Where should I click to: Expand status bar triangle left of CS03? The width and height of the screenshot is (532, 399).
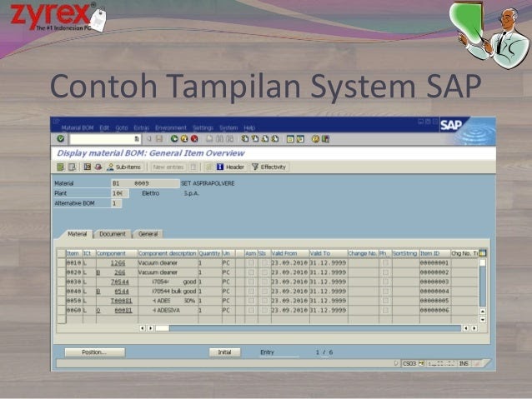point(395,363)
